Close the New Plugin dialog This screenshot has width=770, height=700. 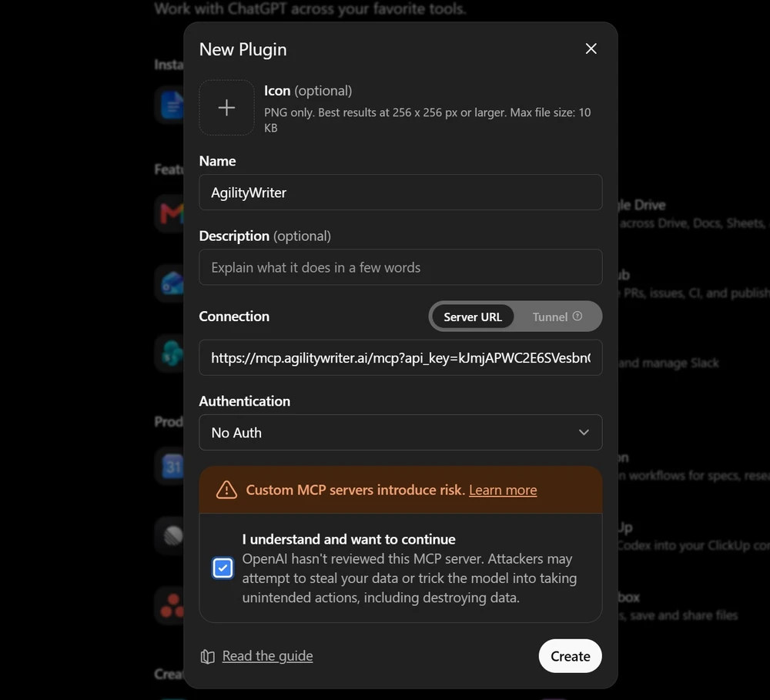591,49
